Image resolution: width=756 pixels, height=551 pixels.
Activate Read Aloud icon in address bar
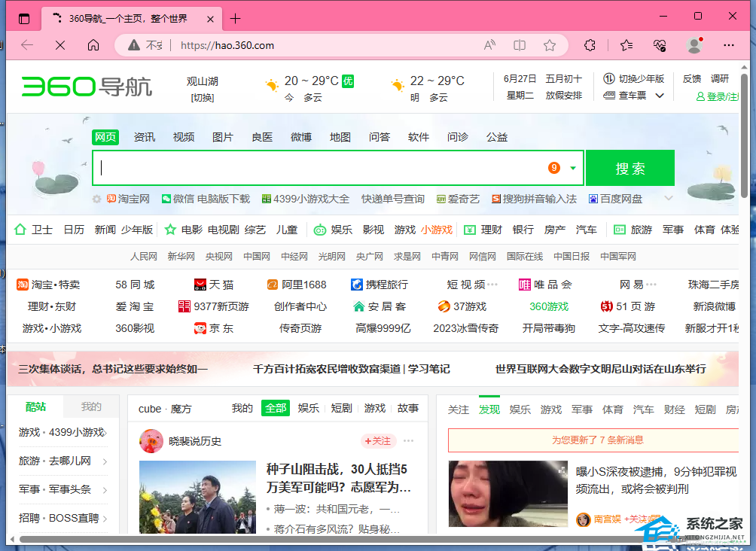489,45
